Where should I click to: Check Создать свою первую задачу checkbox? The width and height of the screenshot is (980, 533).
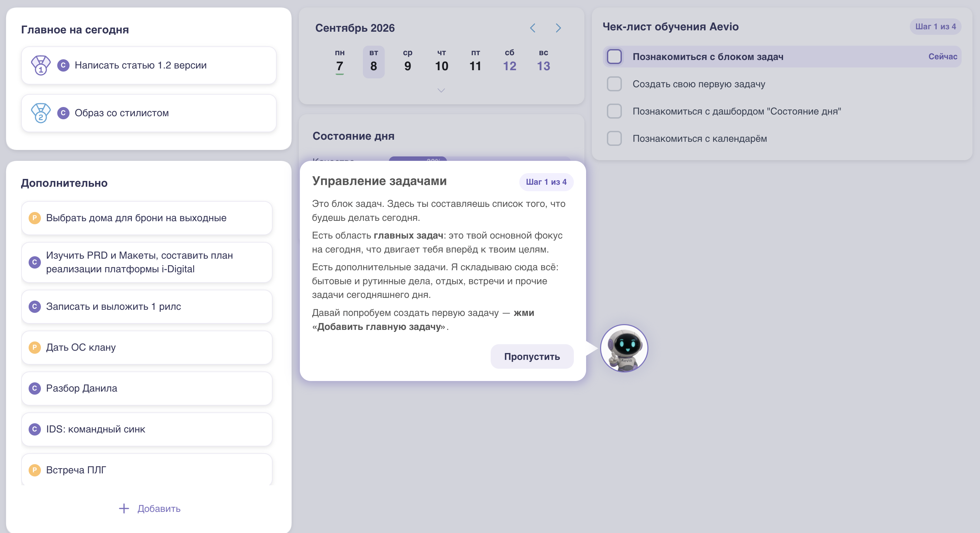pyautogui.click(x=614, y=84)
